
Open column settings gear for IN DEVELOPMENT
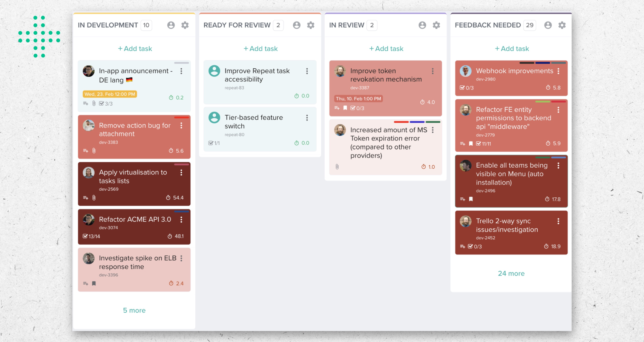point(185,25)
